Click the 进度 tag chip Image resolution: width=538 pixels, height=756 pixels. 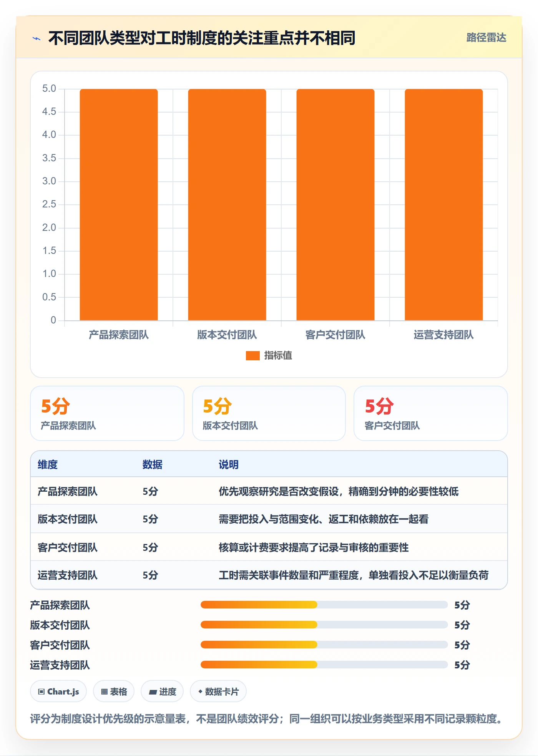162,691
